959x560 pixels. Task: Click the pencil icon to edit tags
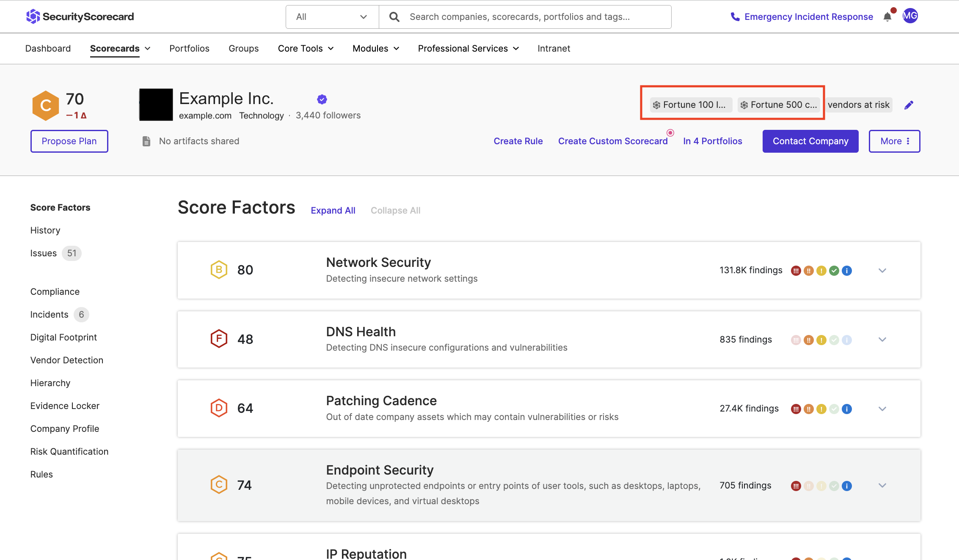(x=909, y=105)
